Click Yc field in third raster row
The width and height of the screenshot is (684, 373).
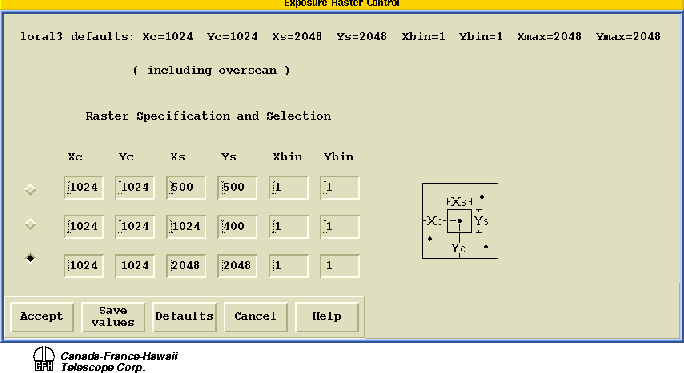[135, 266]
